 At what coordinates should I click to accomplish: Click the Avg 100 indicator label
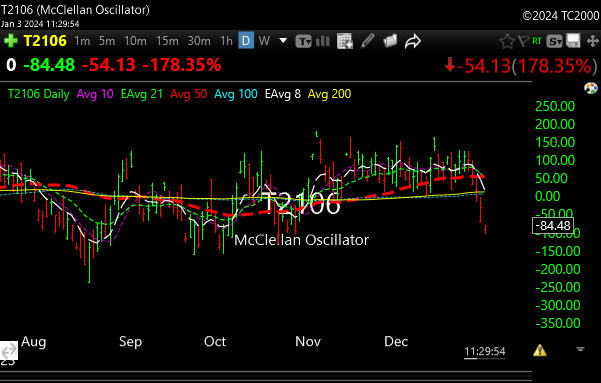pos(236,94)
